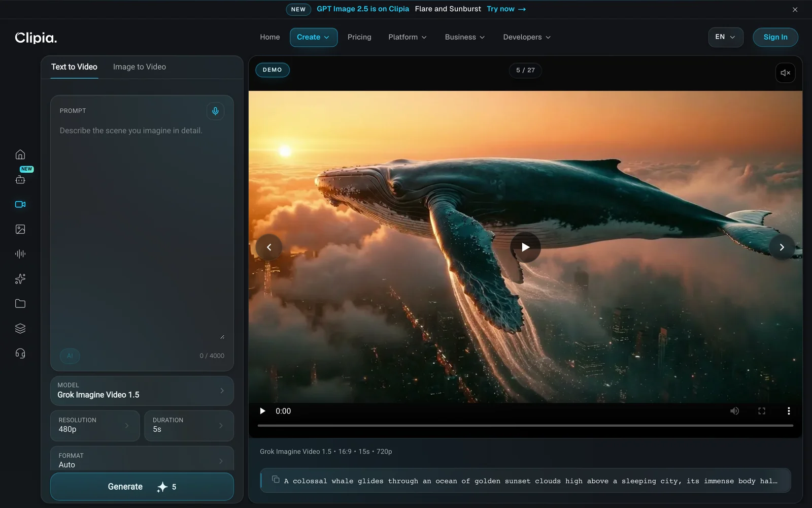Play video using control bar play button
The height and width of the screenshot is (508, 812).
click(x=262, y=411)
